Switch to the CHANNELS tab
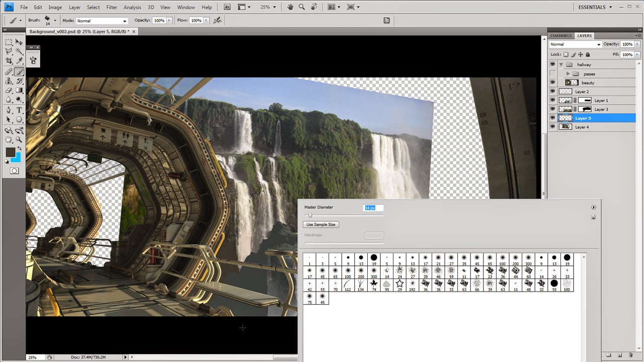The height and width of the screenshot is (362, 644). coord(561,36)
